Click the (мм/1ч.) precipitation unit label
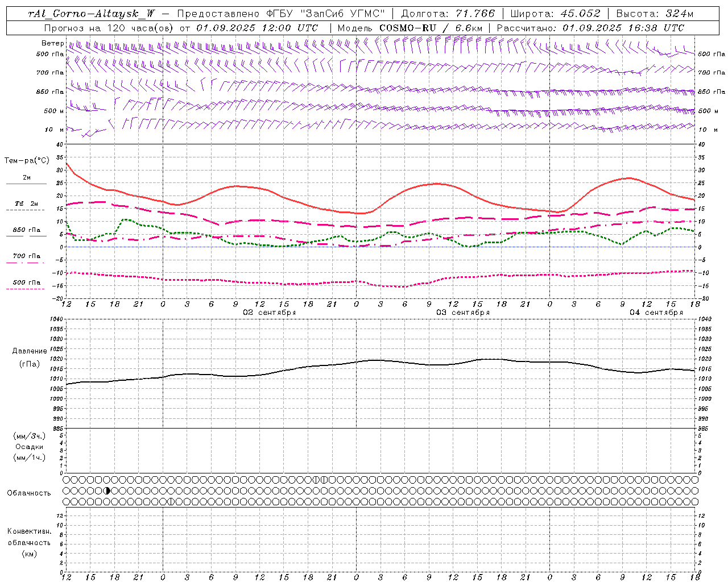 click(30, 458)
